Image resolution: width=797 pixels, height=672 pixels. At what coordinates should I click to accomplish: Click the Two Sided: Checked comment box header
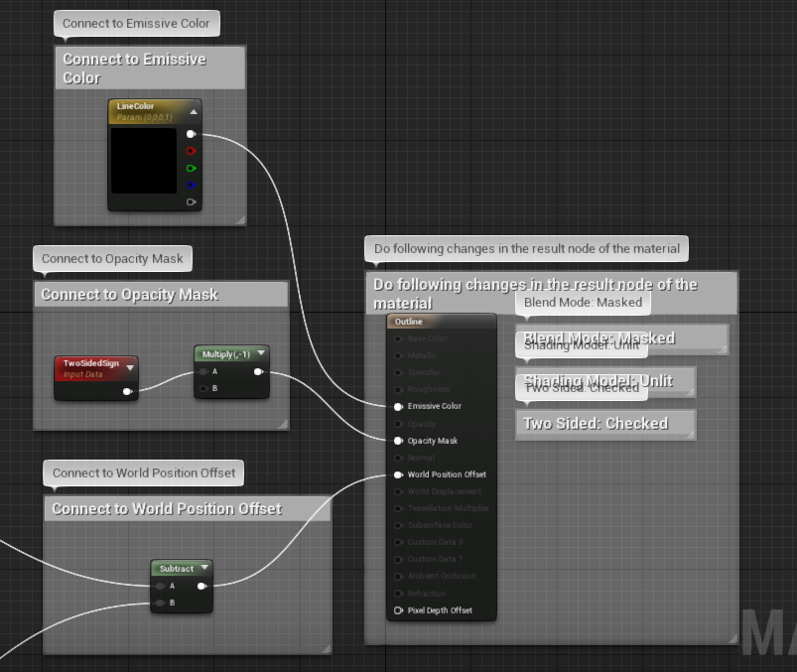[x=604, y=424]
